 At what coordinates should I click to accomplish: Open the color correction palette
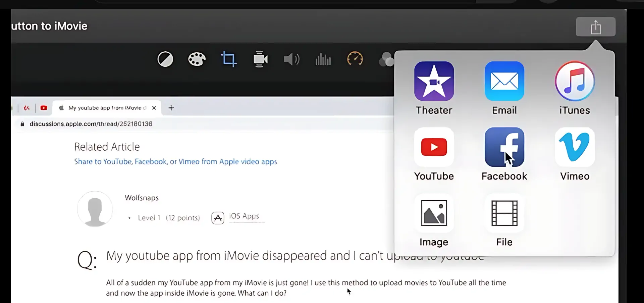[x=197, y=59]
